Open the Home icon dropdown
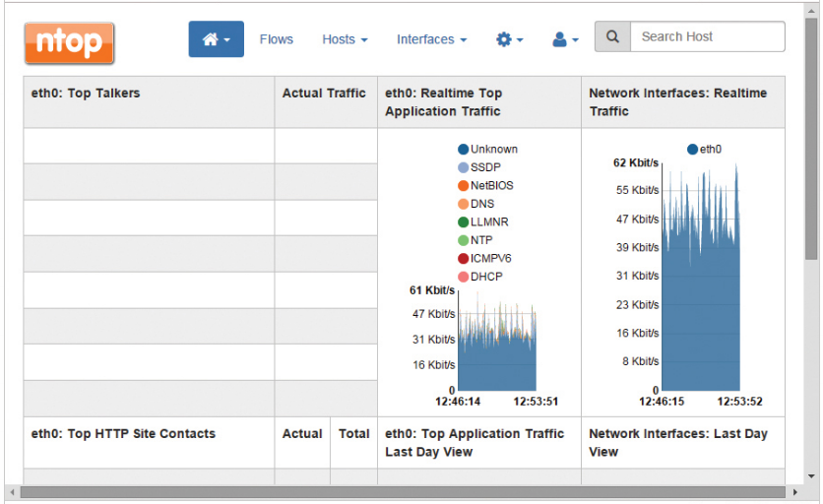823x504 pixels. [x=216, y=39]
